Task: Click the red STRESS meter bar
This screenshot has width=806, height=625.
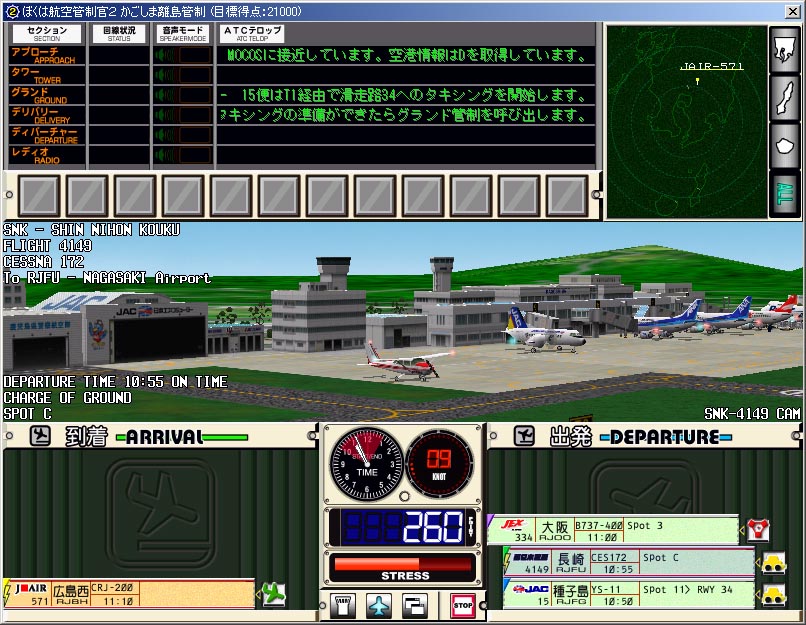Action: pyautogui.click(x=405, y=564)
